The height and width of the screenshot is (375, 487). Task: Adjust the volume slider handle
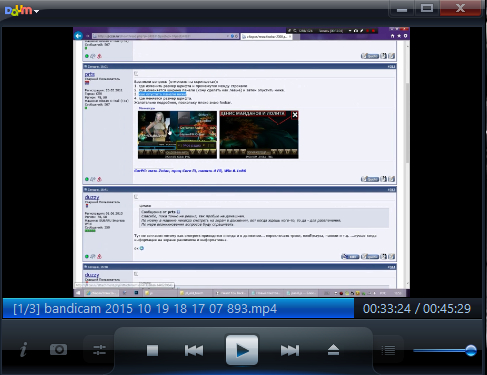pos(471,350)
